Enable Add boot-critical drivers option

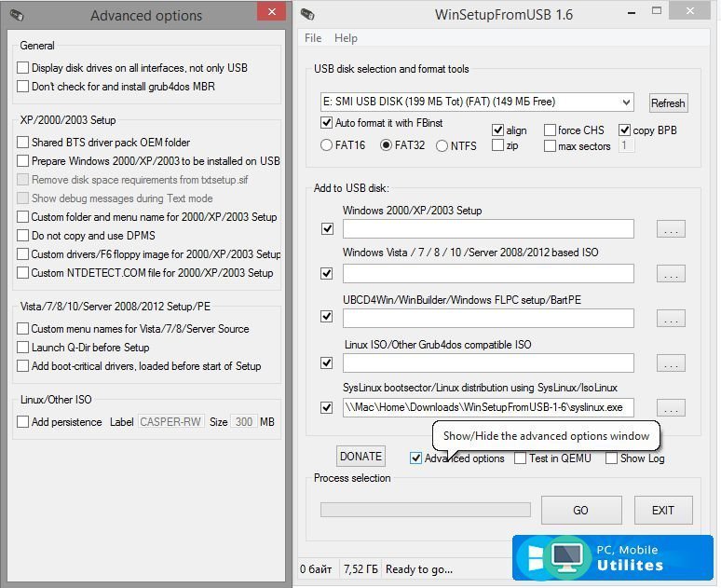pos(22,366)
